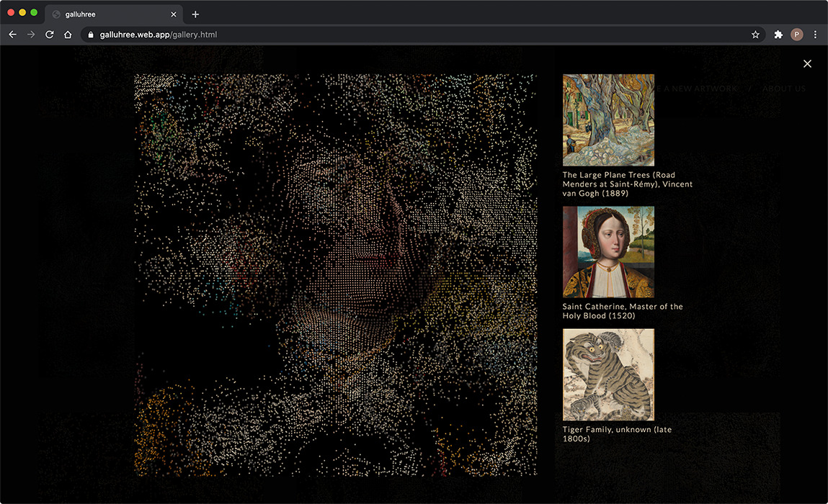Image resolution: width=828 pixels, height=504 pixels.
Task: View site security lock info
Action: pyautogui.click(x=91, y=35)
